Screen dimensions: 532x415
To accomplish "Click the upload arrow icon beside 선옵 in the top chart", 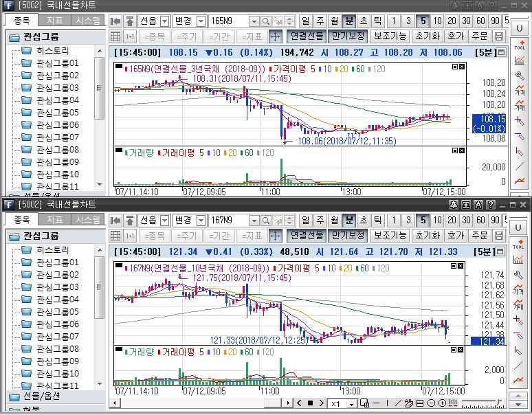I will (x=129, y=21).
